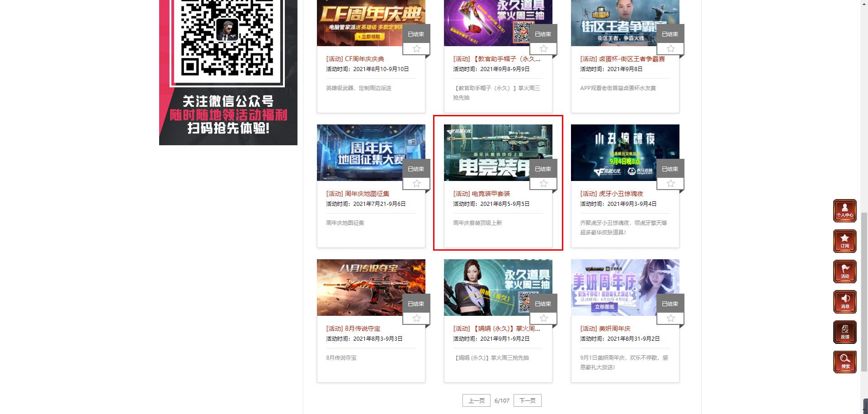Click the 小丑惊魂夜 banner thumbnail
Screen dimensions: 868x414
[x=625, y=152]
